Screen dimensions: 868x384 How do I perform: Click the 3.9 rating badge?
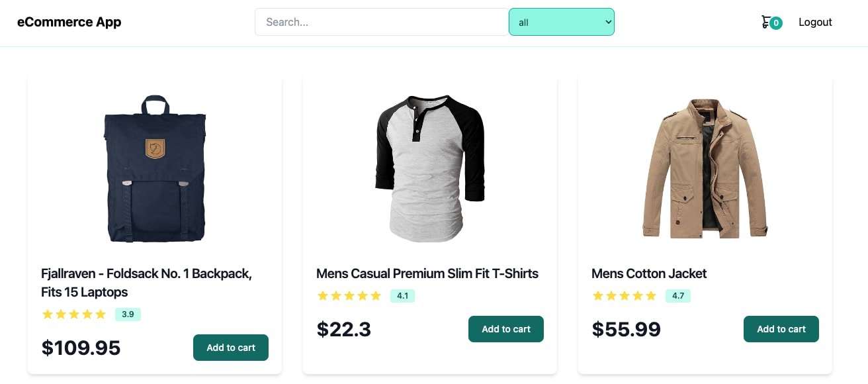tap(128, 314)
